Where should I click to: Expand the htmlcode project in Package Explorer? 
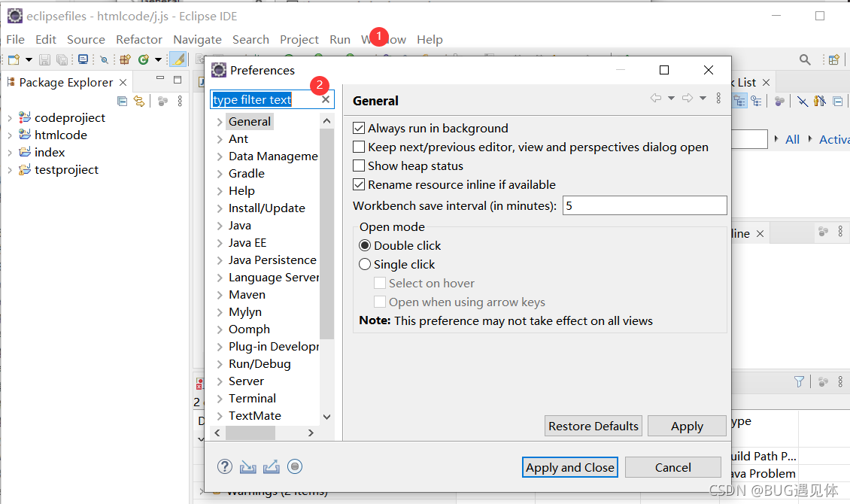tap(10, 135)
